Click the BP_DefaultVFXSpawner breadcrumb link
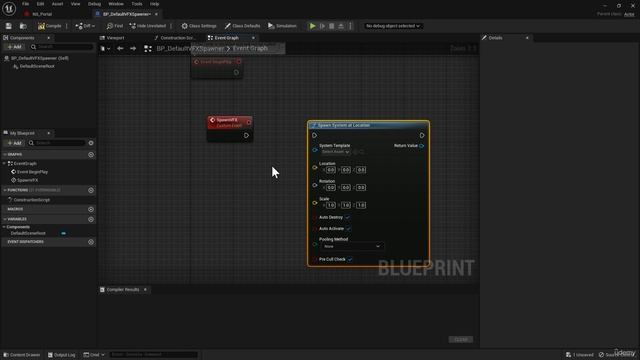The image size is (640, 360). tap(190, 49)
